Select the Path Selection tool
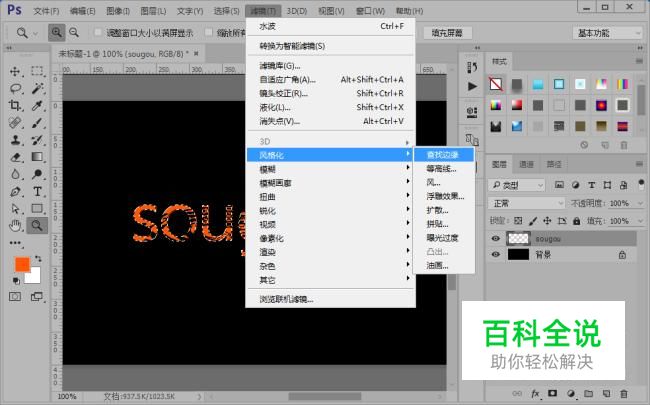650x405 pixels. pos(15,209)
